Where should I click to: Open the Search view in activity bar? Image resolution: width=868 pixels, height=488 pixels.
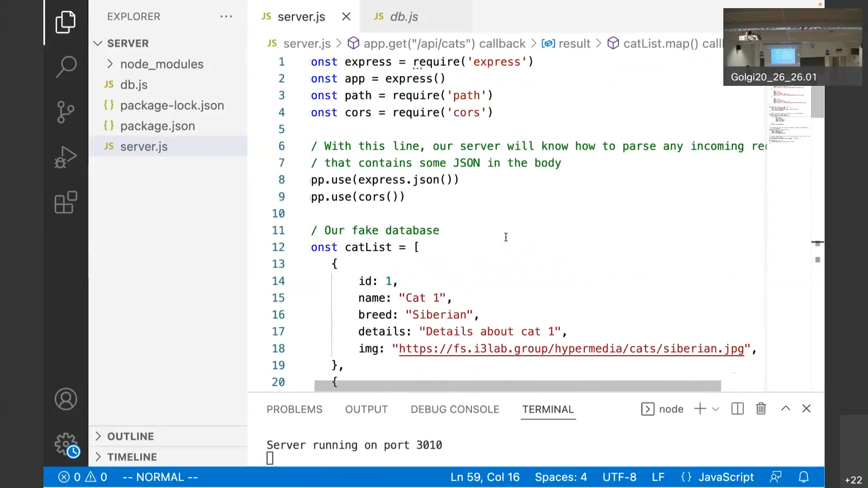pos(66,66)
